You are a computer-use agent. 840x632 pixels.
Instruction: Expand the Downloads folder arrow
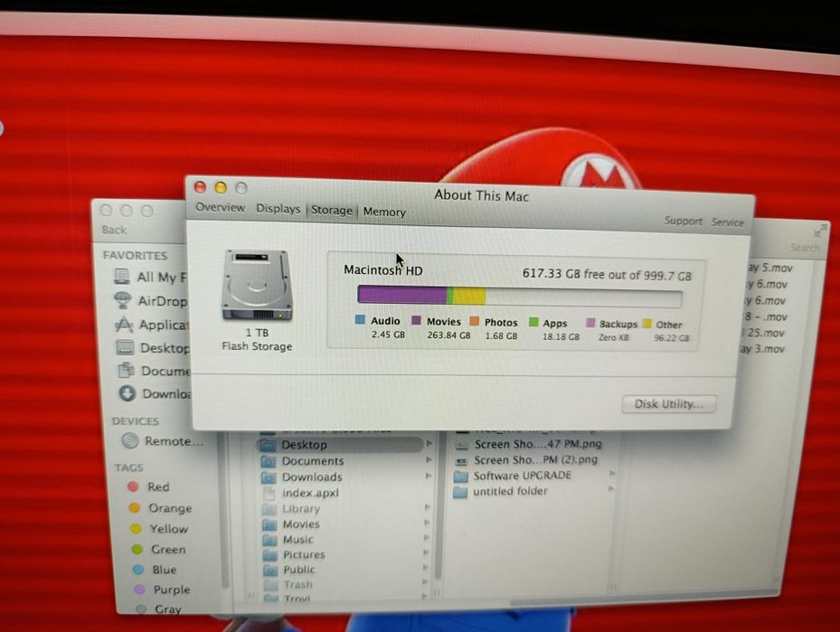[x=429, y=476]
